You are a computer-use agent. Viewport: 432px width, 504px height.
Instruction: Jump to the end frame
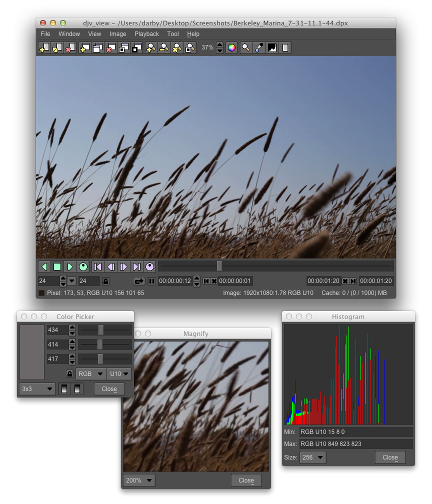(137, 267)
